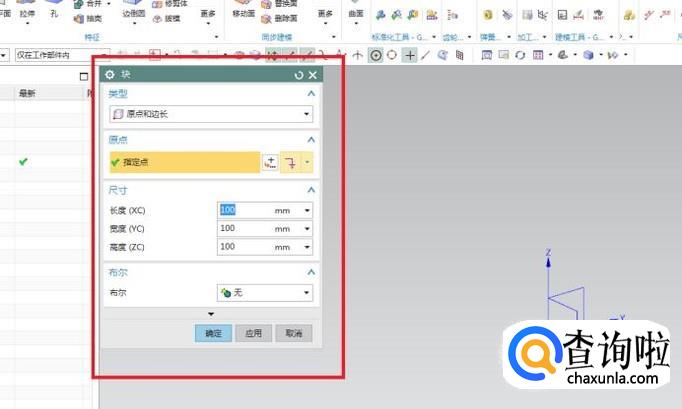Select the 边倒圆 edge blend tool

pyautogui.click(x=134, y=13)
